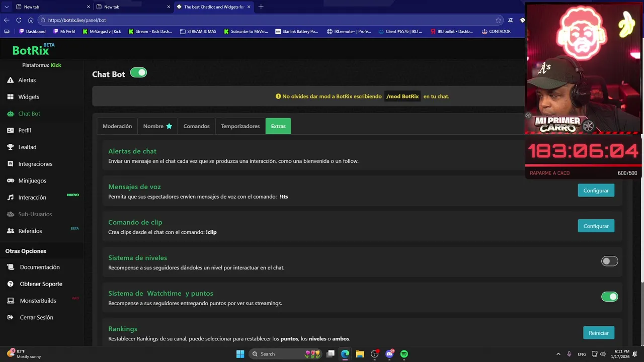
Task: Show hidden system tray icons chevron
Action: coord(558,354)
